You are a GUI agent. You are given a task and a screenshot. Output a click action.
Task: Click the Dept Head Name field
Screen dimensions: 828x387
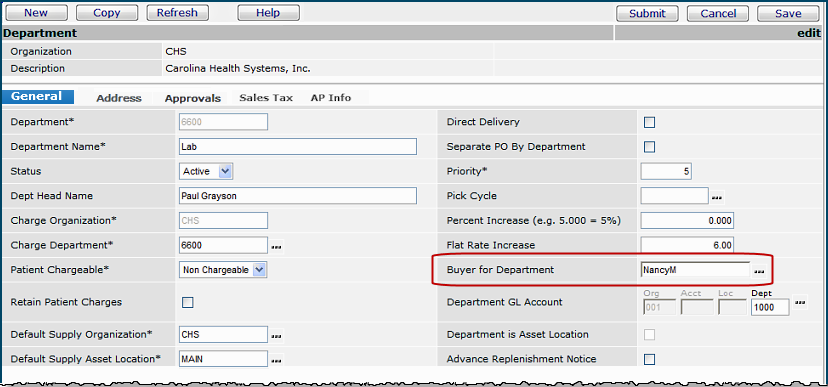(298, 196)
